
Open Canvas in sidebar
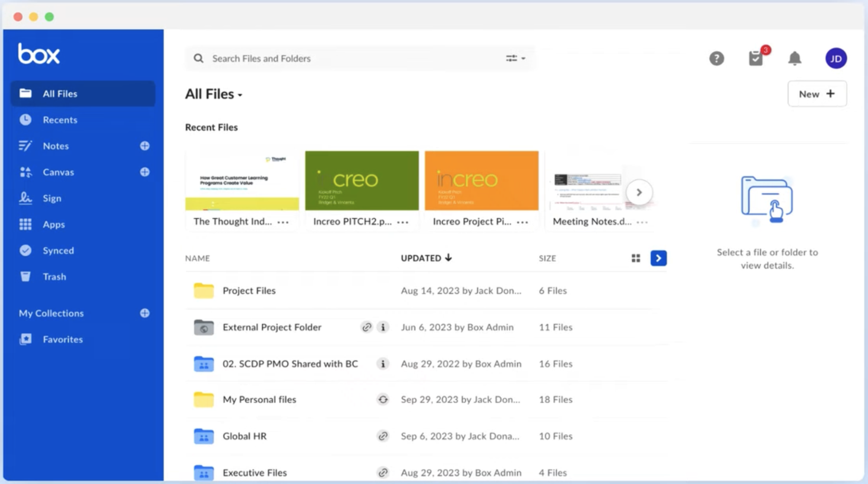(58, 172)
